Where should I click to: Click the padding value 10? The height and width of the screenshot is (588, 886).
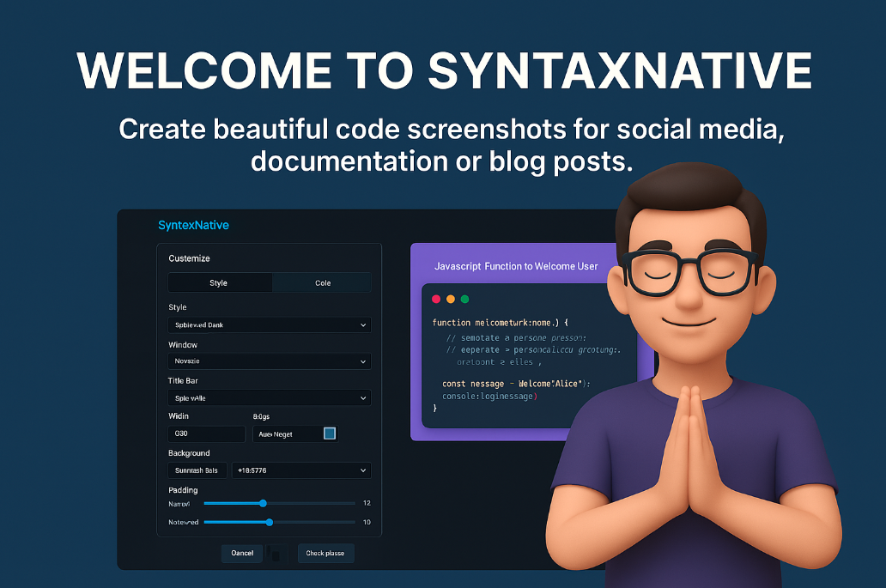(367, 522)
